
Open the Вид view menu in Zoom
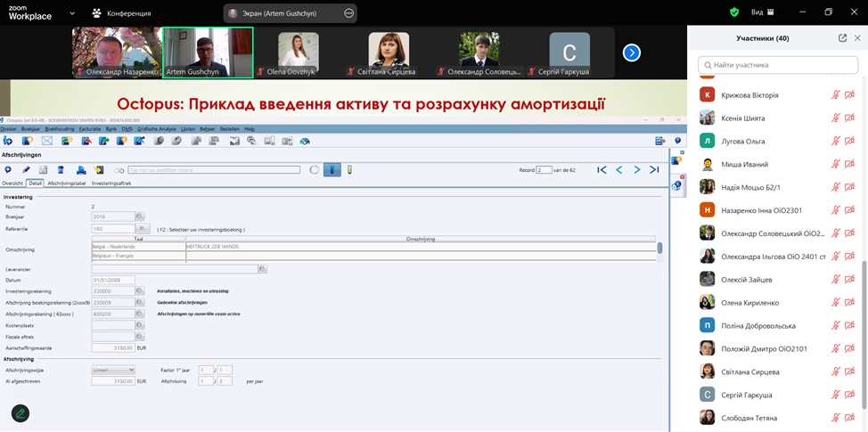[x=762, y=12]
